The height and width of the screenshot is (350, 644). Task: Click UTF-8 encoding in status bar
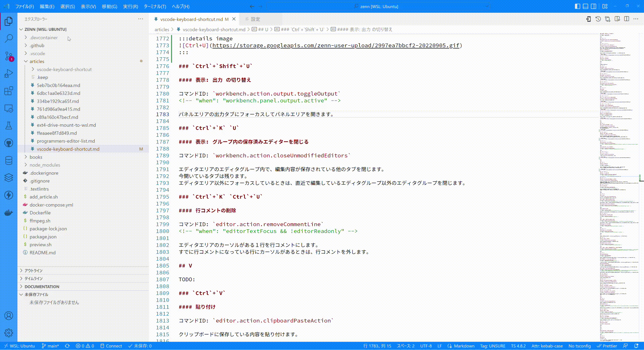click(426, 346)
